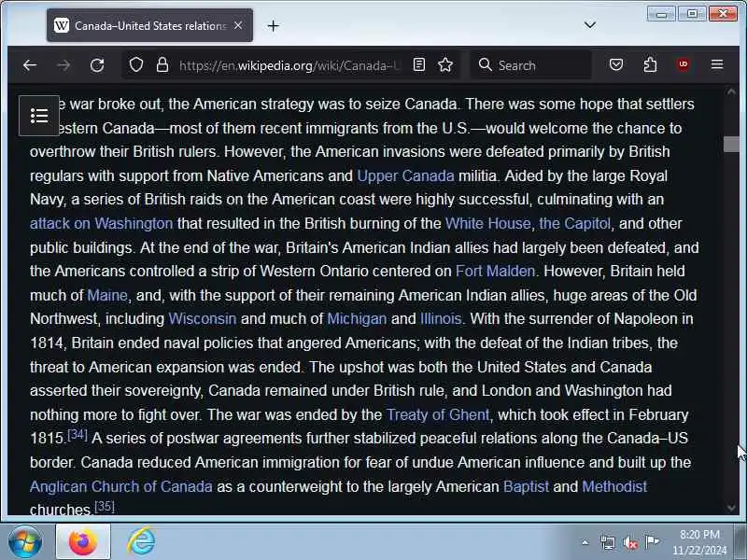This screenshot has height=560, width=747.
Task: Follow the Treaty of Ghent link
Action: pos(438,414)
